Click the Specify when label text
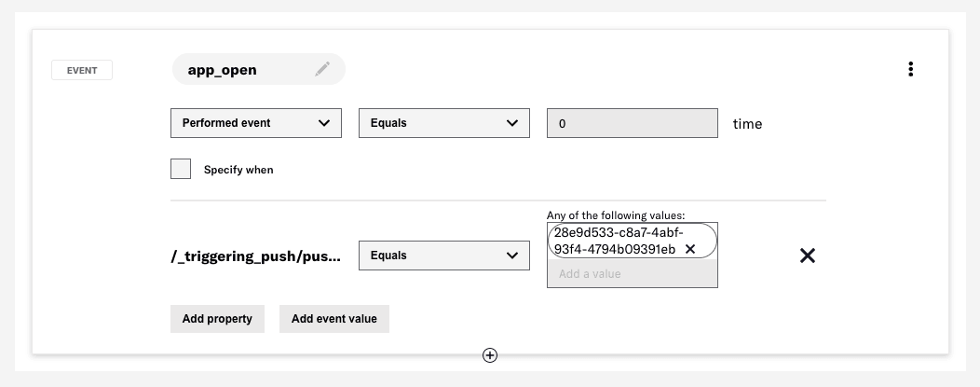 (238, 170)
